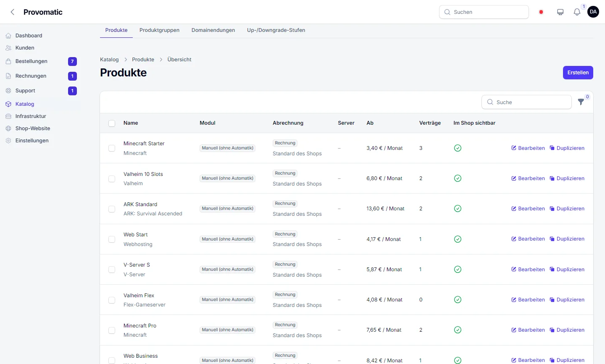The image size is (605, 364).
Task: Click the Katalog cube icon in sidebar
Action: coord(8,104)
